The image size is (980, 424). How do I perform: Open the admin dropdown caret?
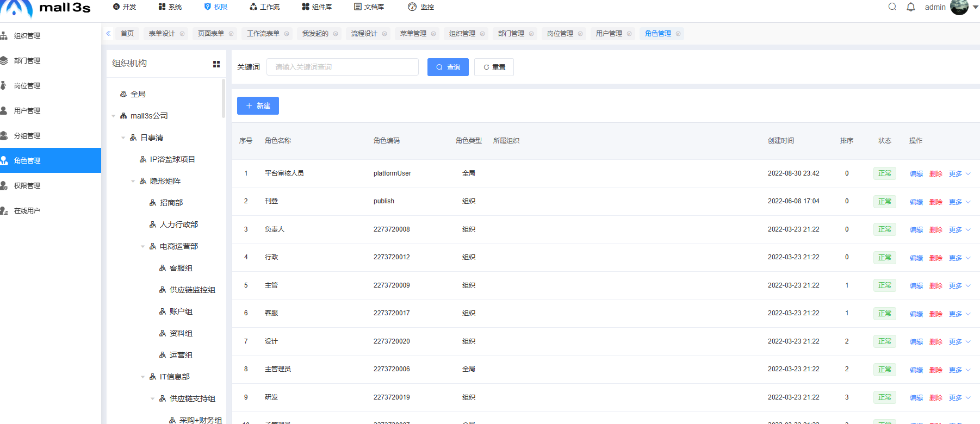[x=975, y=7]
